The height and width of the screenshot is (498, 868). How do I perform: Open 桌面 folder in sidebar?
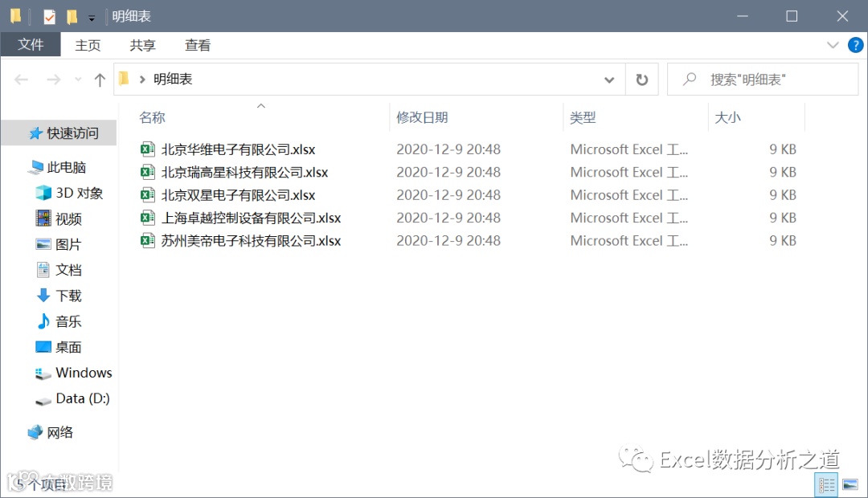[68, 347]
